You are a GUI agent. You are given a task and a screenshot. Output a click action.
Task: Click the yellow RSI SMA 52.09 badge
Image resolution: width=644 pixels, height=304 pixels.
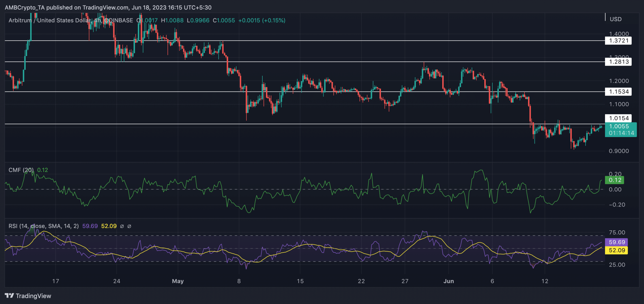tap(616, 250)
